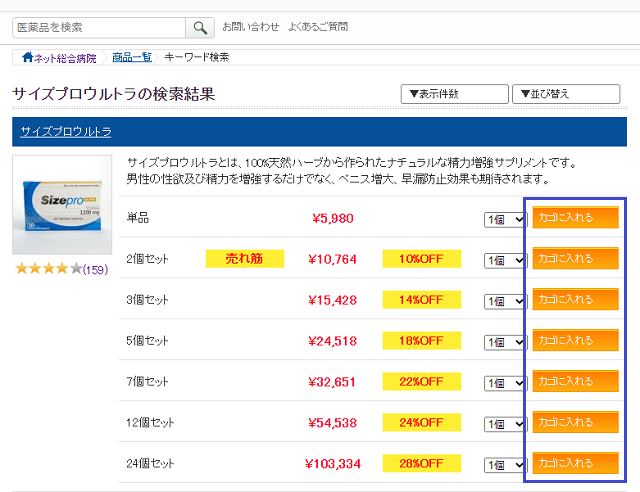Open quantity dropdown for 2個セット
This screenshot has height=492, width=640.
[504, 260]
